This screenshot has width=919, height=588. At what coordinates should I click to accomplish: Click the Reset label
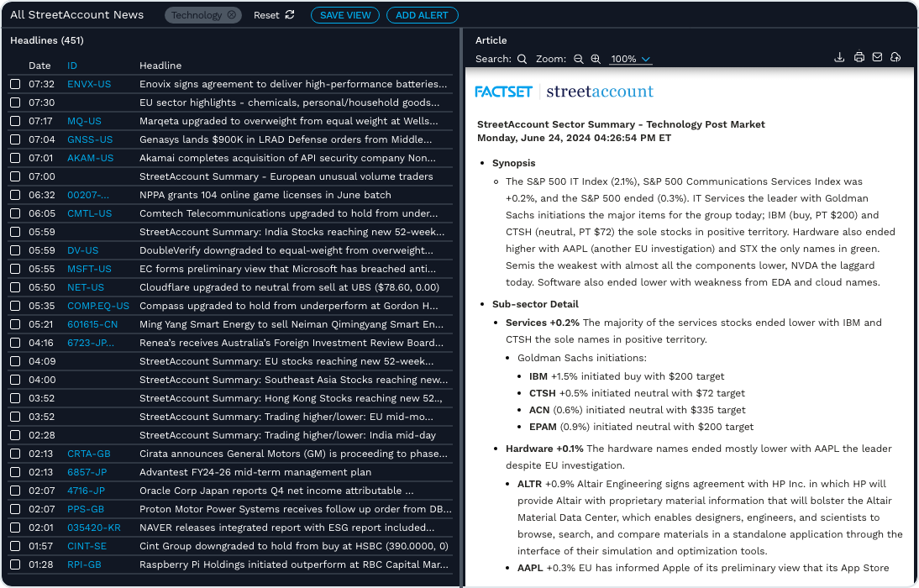point(266,15)
